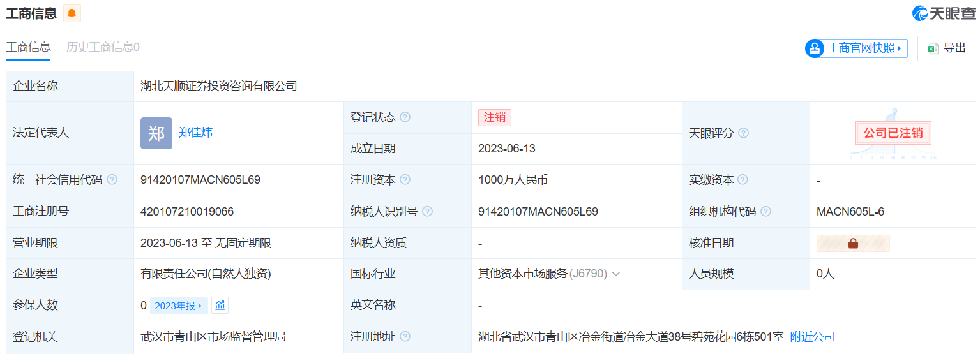Expand the 国标行业 dropdown chevron
This screenshot has width=980, height=354.
(x=616, y=274)
